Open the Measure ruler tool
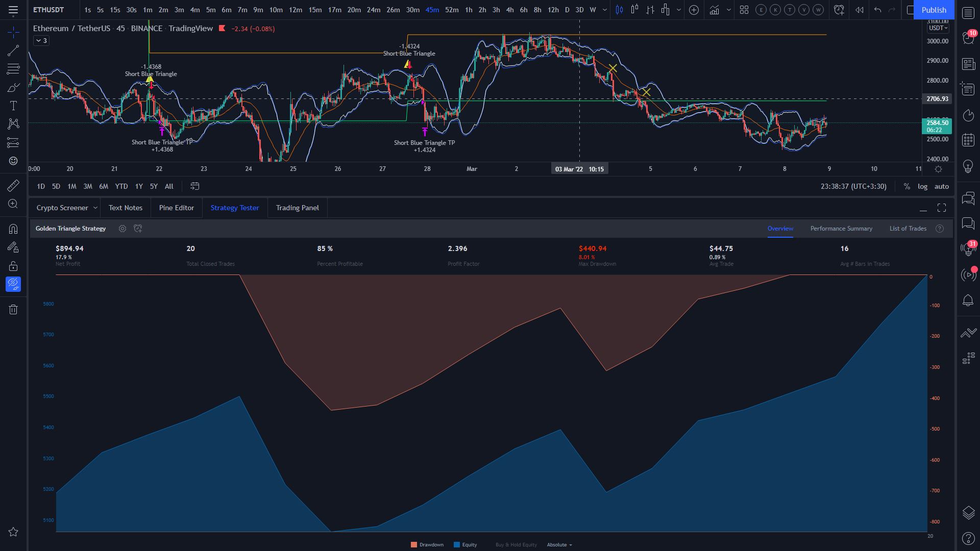980x551 pixels. coord(13,186)
